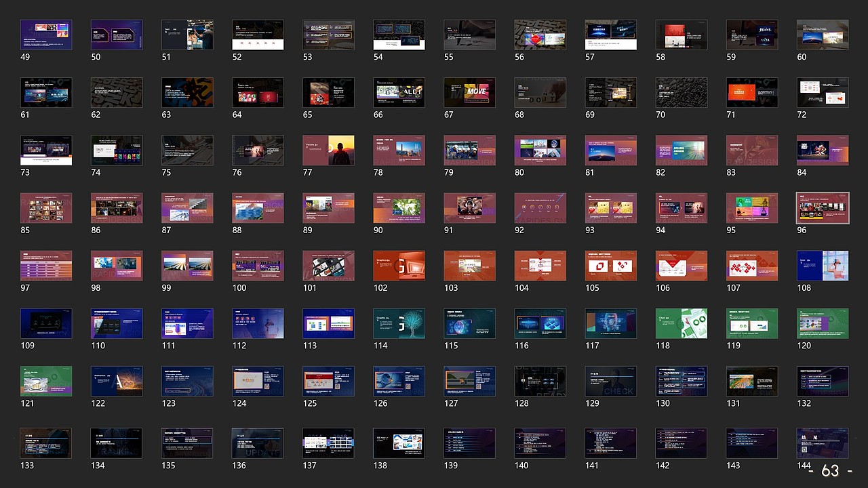Image resolution: width=868 pixels, height=488 pixels.
Task: Select slide 105 thumbnail
Action: [x=610, y=265]
